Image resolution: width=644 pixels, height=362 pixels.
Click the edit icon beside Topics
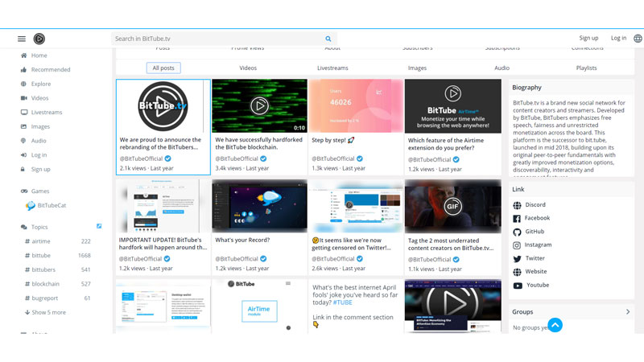click(99, 226)
